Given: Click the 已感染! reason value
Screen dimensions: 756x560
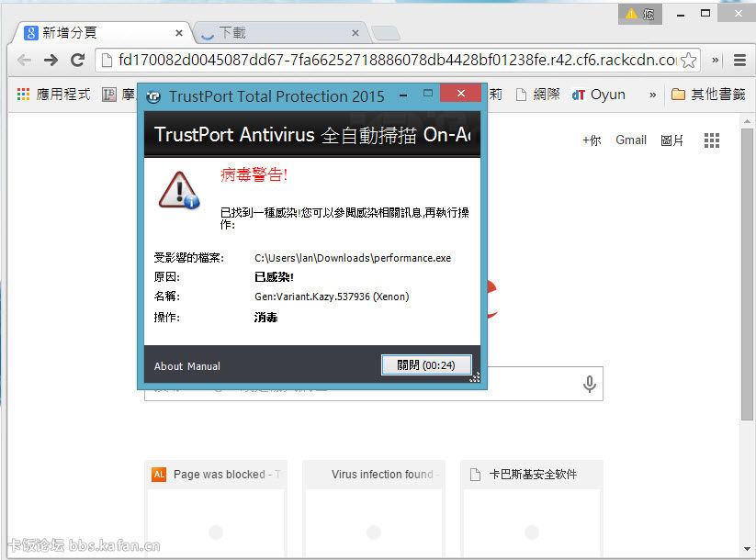Looking at the screenshot, I should (274, 277).
